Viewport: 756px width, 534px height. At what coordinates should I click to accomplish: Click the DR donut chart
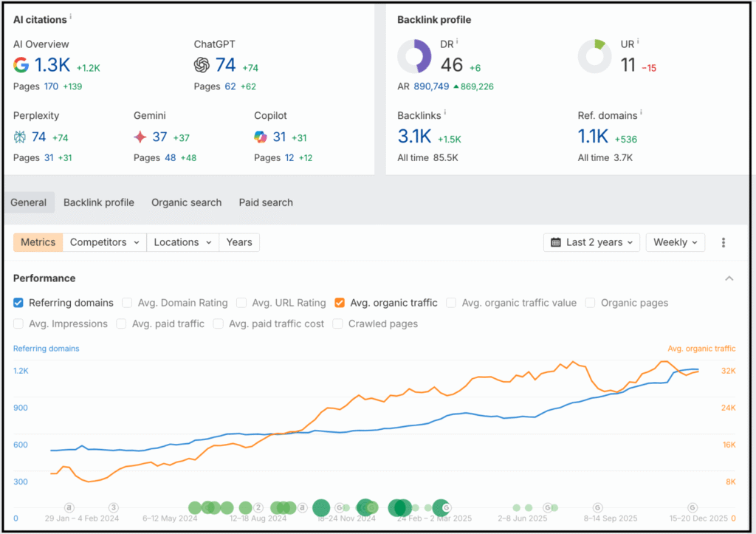coord(414,56)
